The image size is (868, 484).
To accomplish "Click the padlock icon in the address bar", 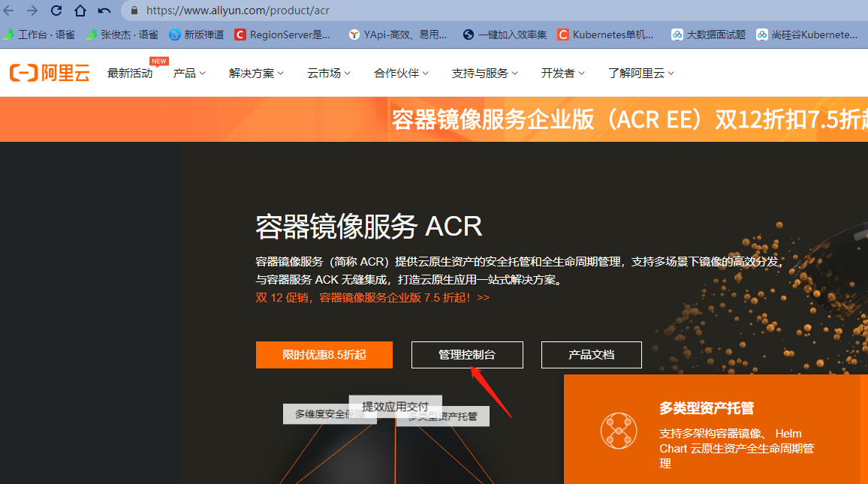I will [x=134, y=11].
